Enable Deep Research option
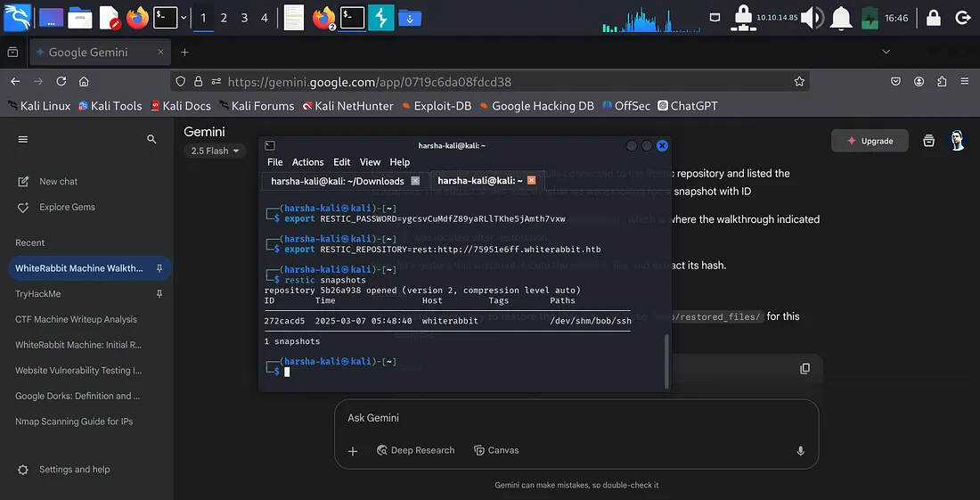This screenshot has height=500, width=980. 416,450
